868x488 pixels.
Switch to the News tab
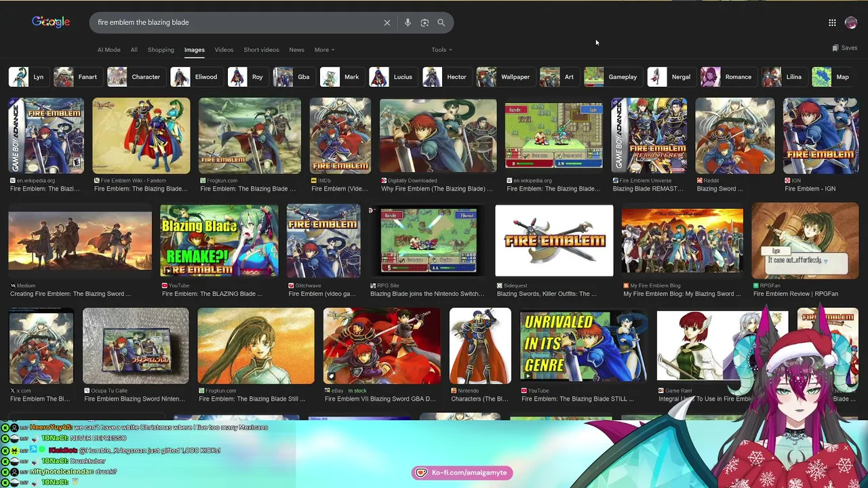[296, 49]
